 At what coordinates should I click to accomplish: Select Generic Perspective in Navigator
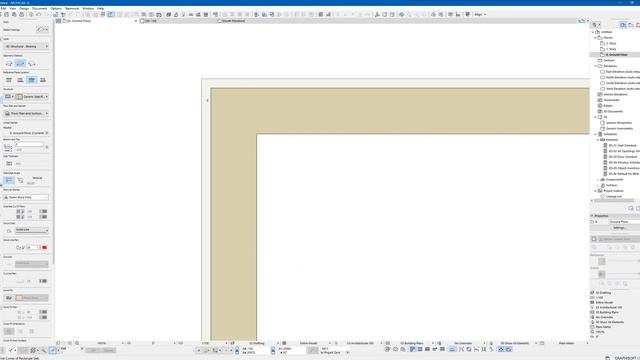(619, 123)
